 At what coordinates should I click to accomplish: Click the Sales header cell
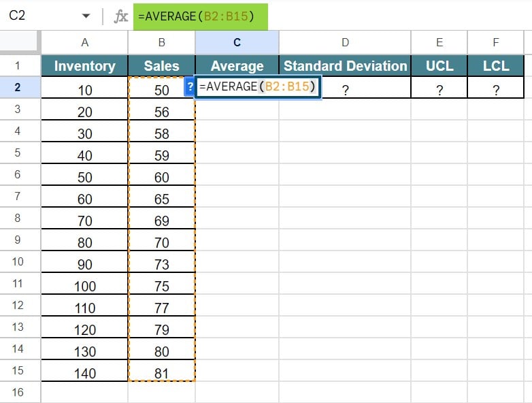[x=161, y=66]
